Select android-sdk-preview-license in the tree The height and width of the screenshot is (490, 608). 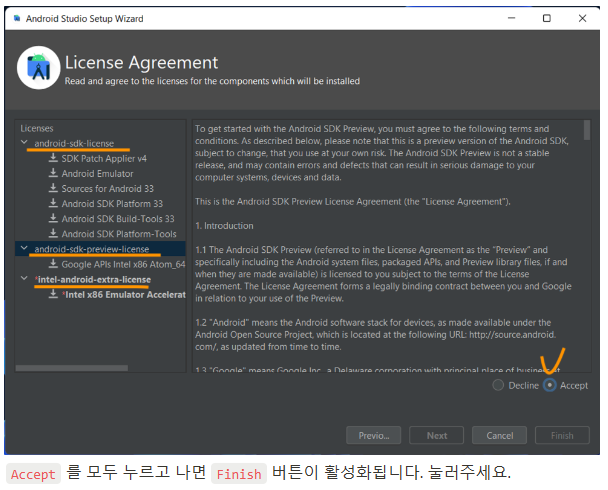(92, 249)
